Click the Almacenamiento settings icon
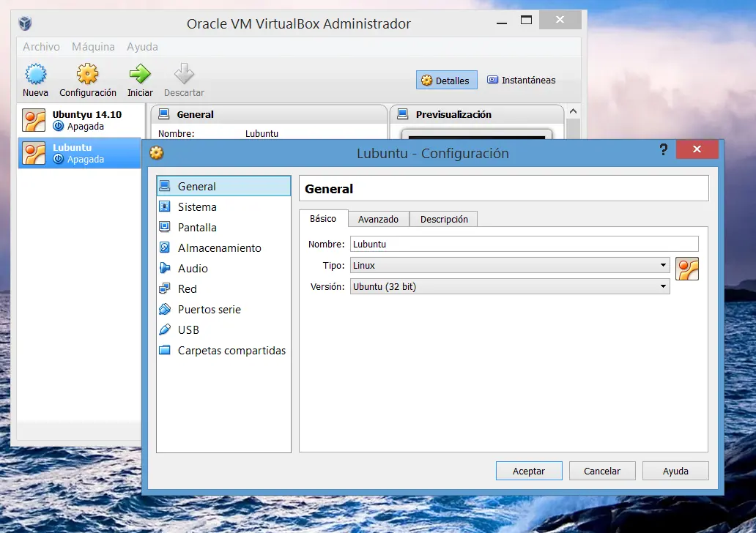The height and width of the screenshot is (533, 756). coord(169,247)
